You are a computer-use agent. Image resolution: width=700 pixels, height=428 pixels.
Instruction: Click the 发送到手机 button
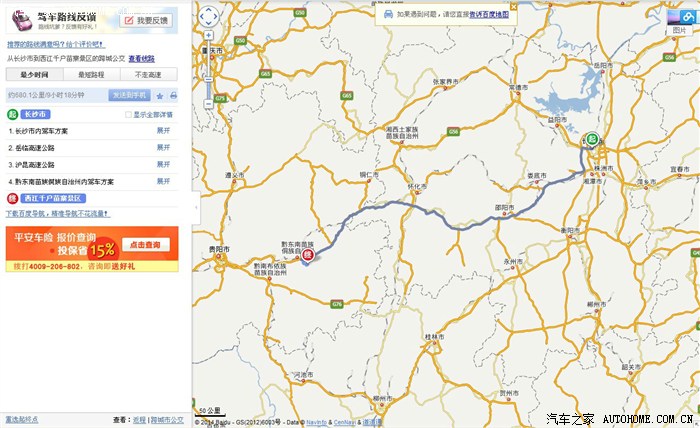(x=129, y=95)
